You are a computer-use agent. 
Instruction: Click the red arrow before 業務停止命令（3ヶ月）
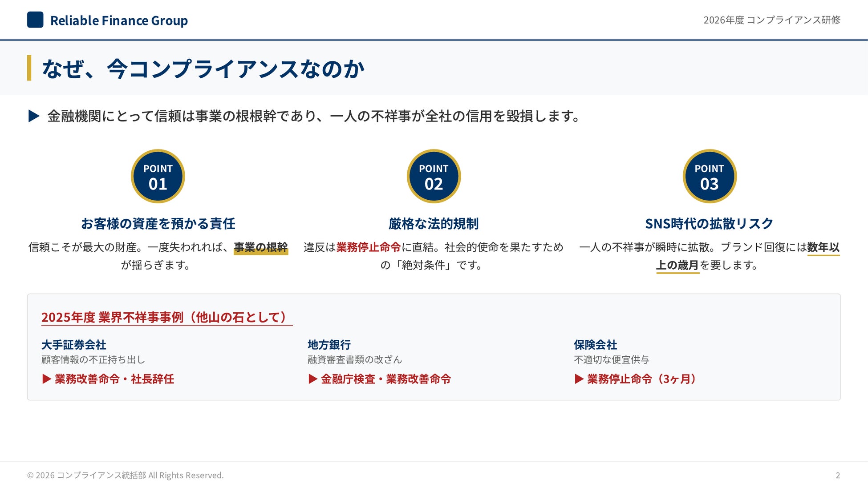point(579,379)
